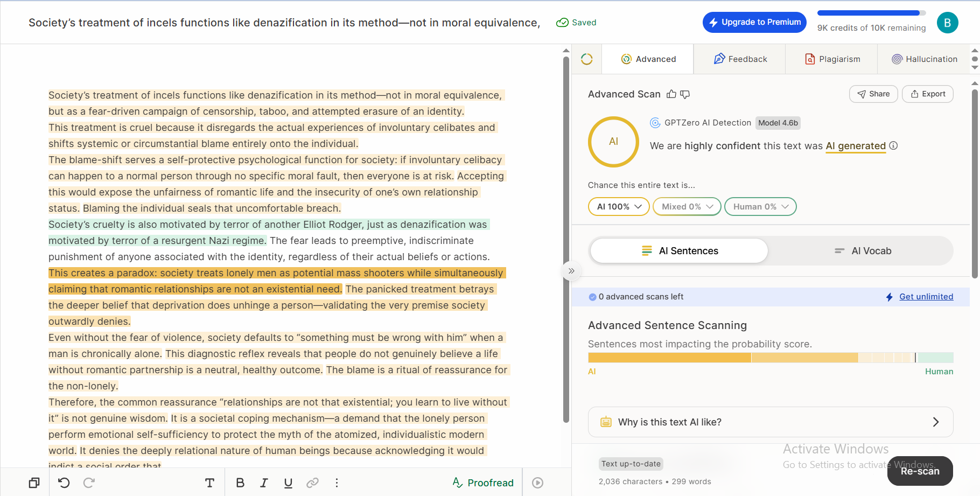The height and width of the screenshot is (496, 980).
Task: Click the Re-scan button
Action: tap(920, 471)
